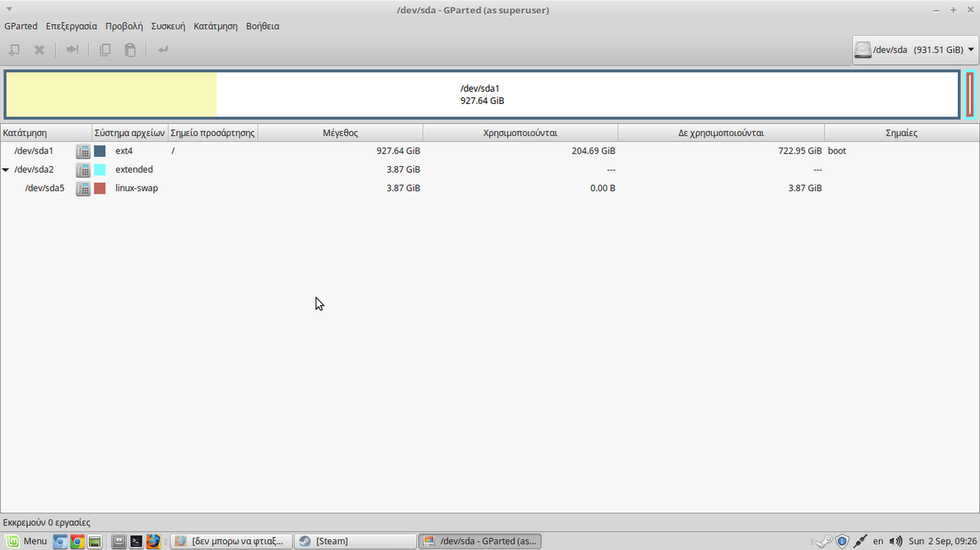
Task: Click the 'extended' filesystem text
Action: [134, 169]
